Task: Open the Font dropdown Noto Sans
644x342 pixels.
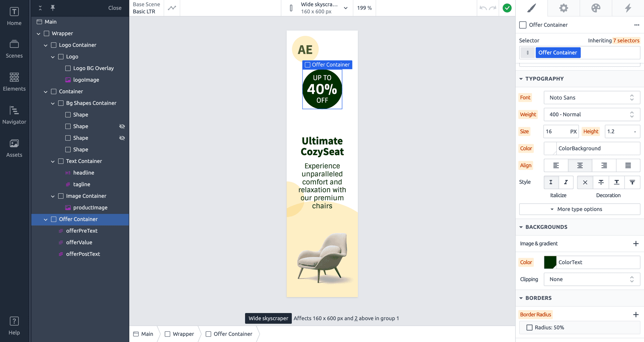Action: (x=592, y=97)
